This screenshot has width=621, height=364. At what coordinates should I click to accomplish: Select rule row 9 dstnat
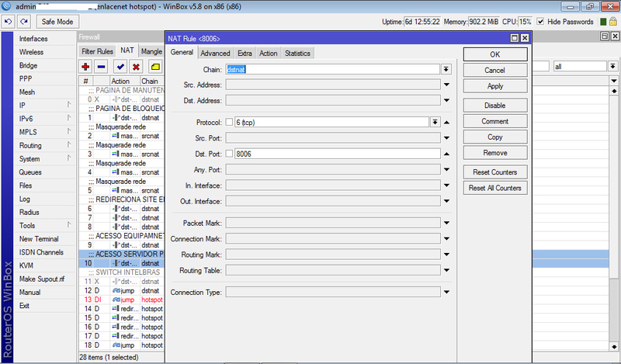[x=123, y=245]
